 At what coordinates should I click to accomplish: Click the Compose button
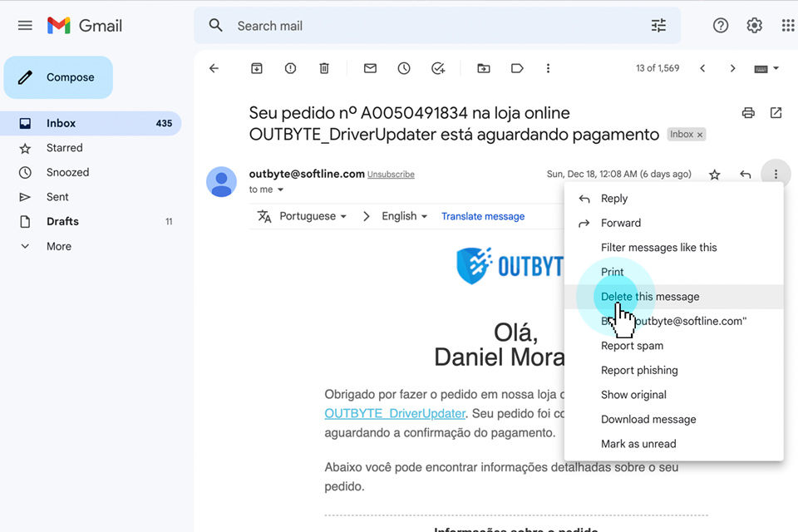(58, 77)
